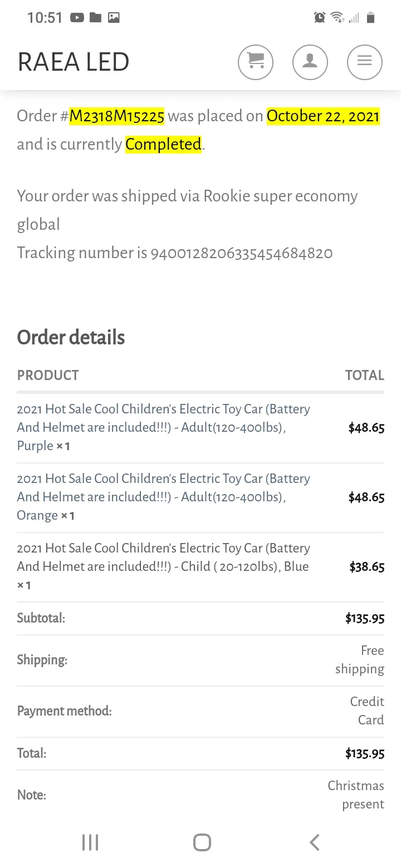Tap the highlighted Completed status
Image resolution: width=401 pixels, height=868 pixels.
click(x=163, y=145)
